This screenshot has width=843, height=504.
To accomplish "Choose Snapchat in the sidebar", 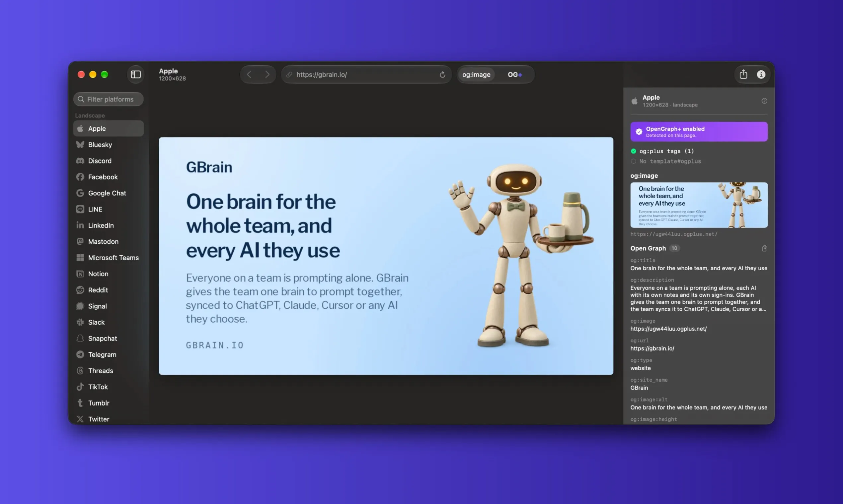I will [x=109, y=338].
